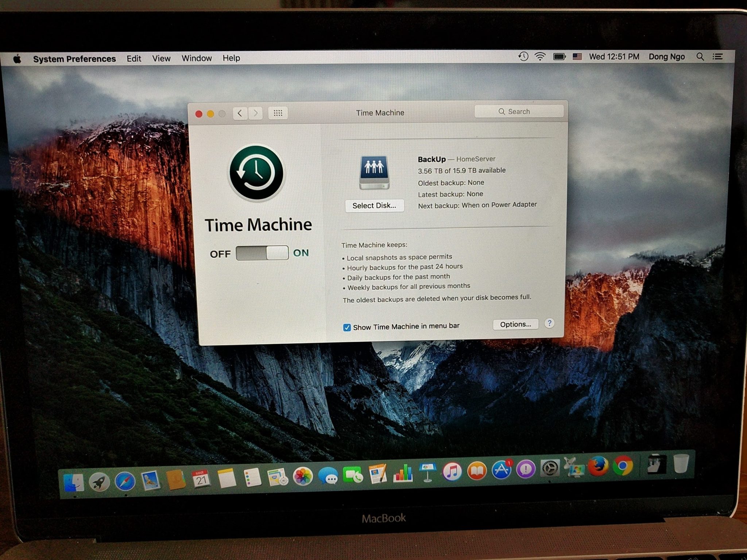Image resolution: width=747 pixels, height=560 pixels.
Task: Click the Options... button
Action: (x=515, y=324)
